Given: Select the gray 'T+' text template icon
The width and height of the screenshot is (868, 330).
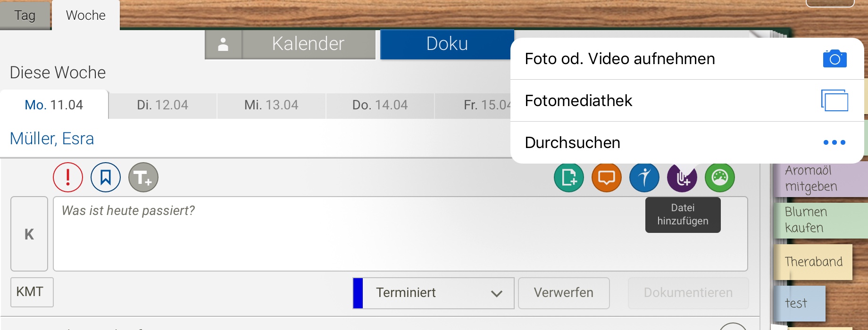Looking at the screenshot, I should [143, 177].
